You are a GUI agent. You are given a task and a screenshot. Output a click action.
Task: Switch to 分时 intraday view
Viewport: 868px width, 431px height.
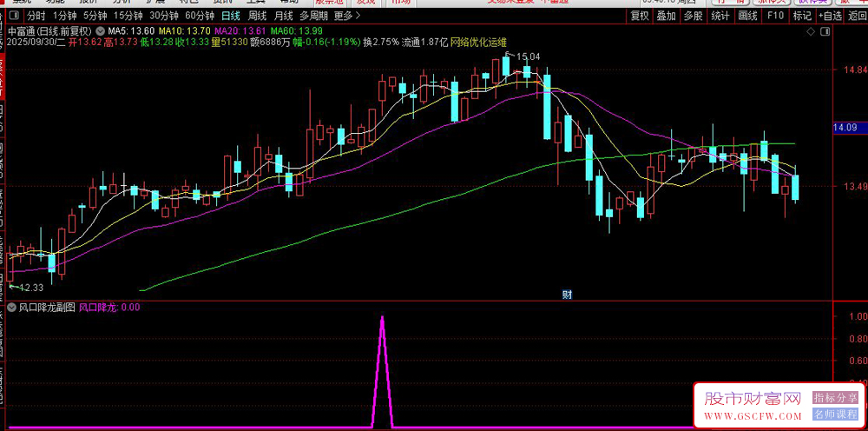tap(36, 16)
